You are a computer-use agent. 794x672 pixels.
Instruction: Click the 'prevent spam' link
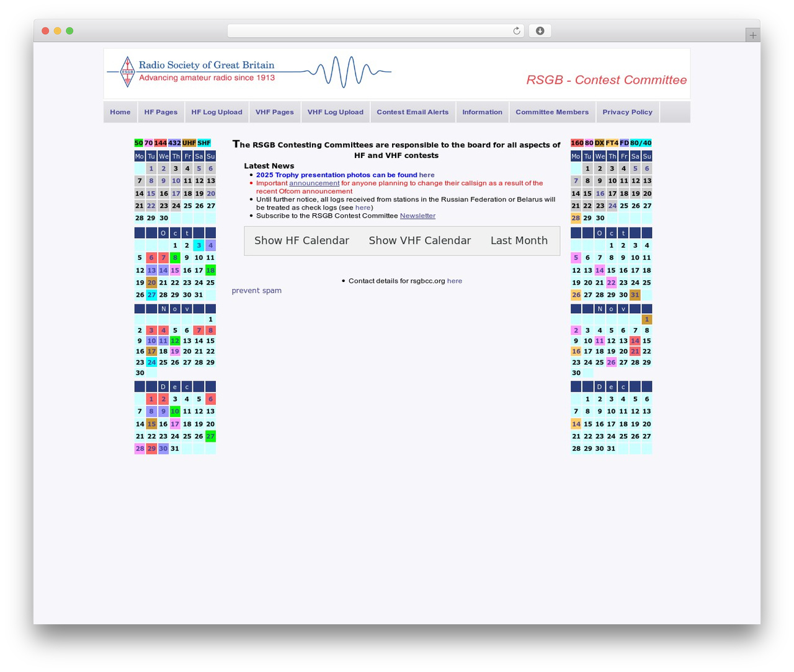tap(257, 290)
